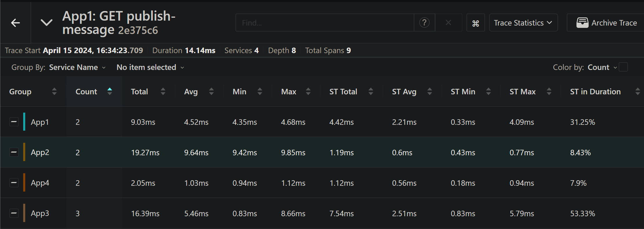Click the App1 ST in Duration 31.25%
The height and width of the screenshot is (229, 644).
[583, 122]
